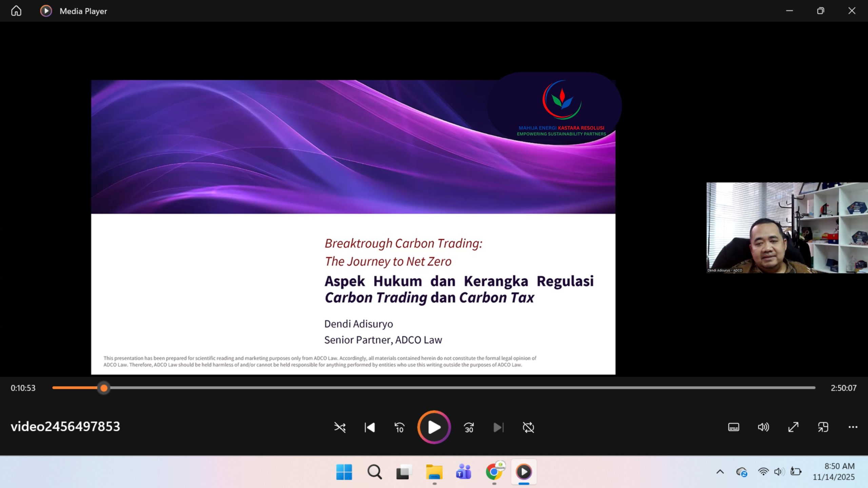
Task: Open the Windows Start menu
Action: tap(344, 472)
